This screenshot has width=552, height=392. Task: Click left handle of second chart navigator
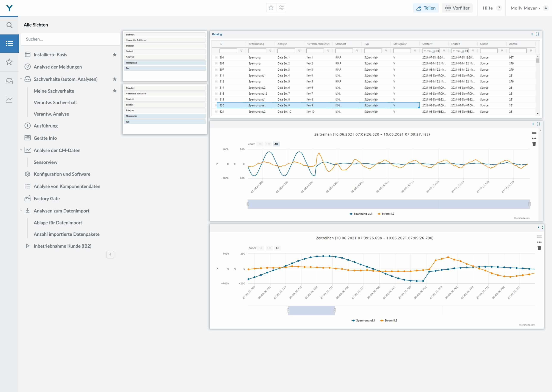click(288, 310)
